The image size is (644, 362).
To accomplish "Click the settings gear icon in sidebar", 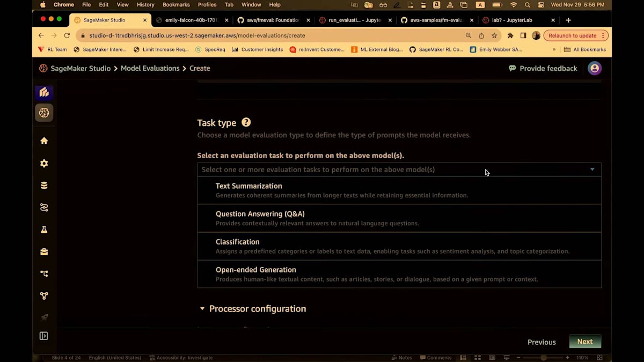I will tap(44, 164).
